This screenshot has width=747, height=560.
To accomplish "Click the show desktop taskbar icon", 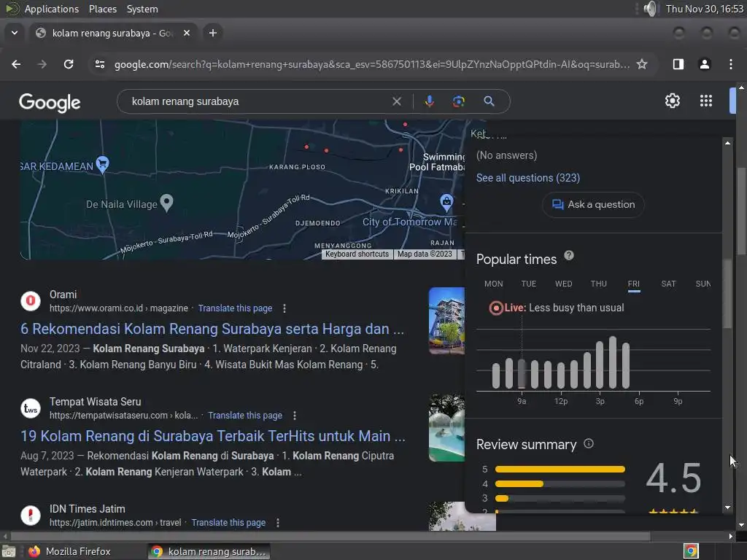I will coord(9,551).
